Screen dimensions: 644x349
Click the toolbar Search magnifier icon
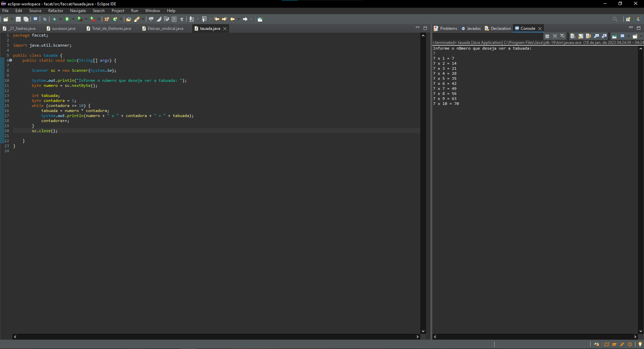coord(615,19)
